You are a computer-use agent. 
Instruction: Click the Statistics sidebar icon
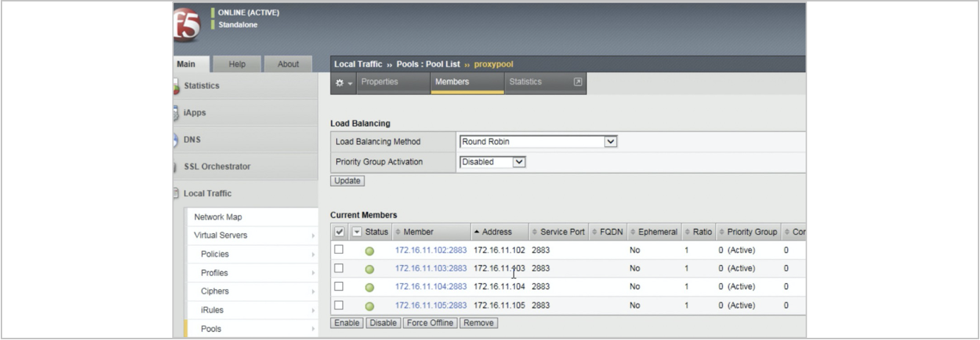(176, 86)
